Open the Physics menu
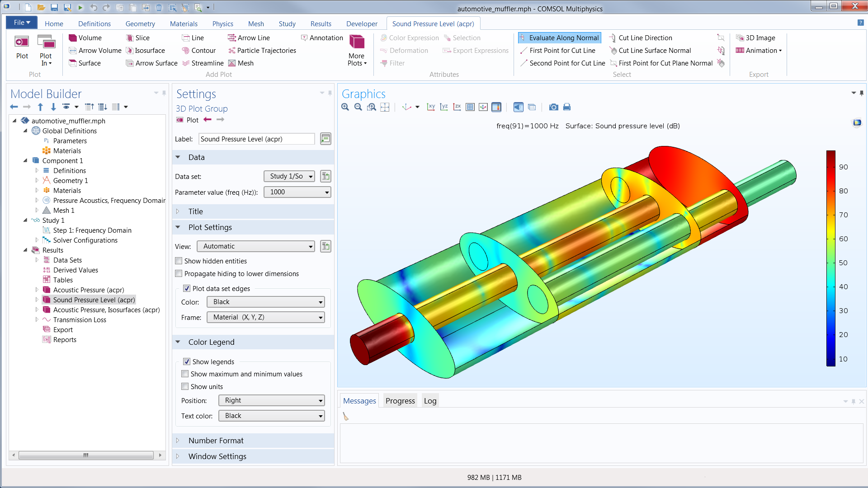Screen dimensions: 868x488 222,23
